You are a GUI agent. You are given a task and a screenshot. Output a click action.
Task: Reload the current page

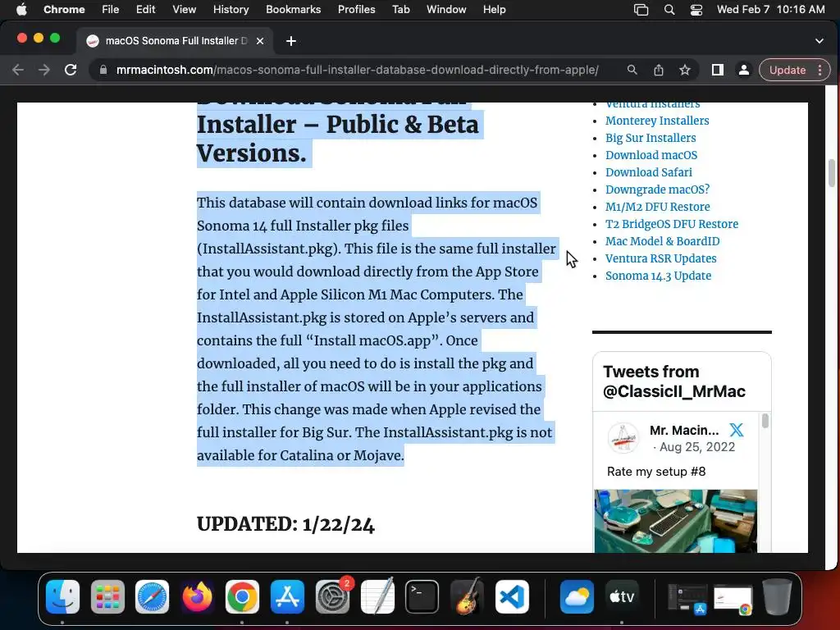point(71,71)
